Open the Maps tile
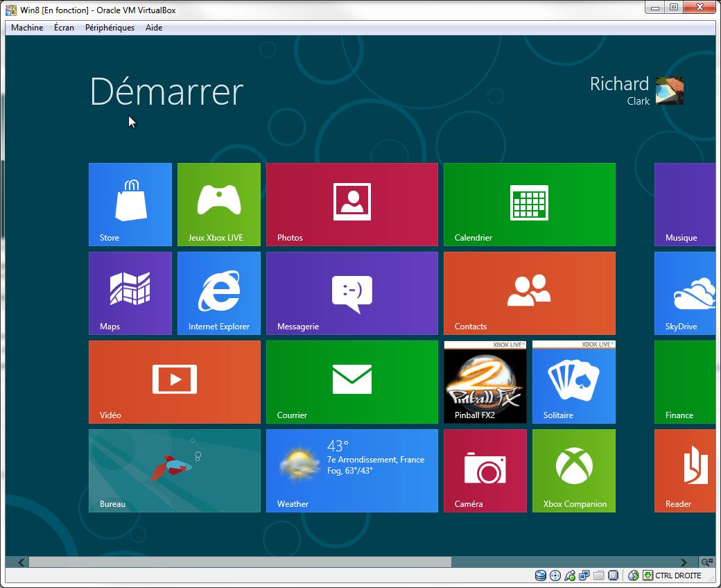The height and width of the screenshot is (588, 721). pos(130,293)
